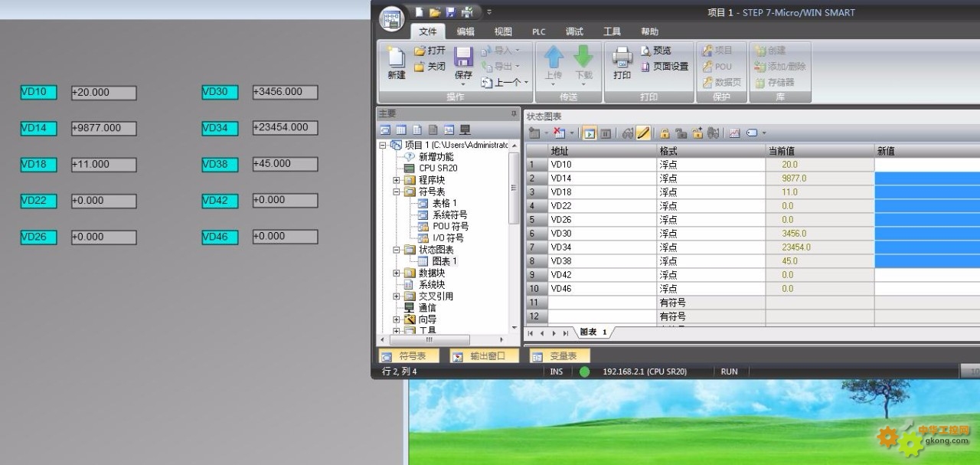Screen dimensions: 980x465
Task: Click the 当前值 column header
Action: click(x=819, y=152)
